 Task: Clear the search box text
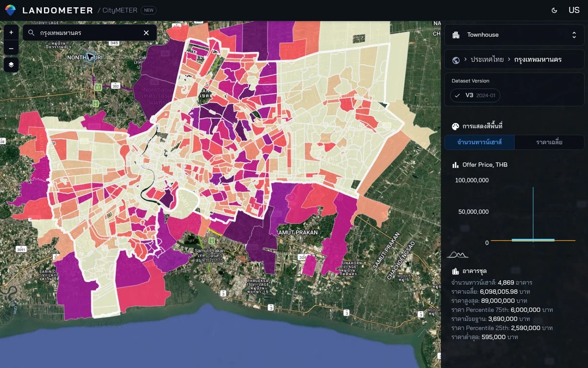point(146,33)
